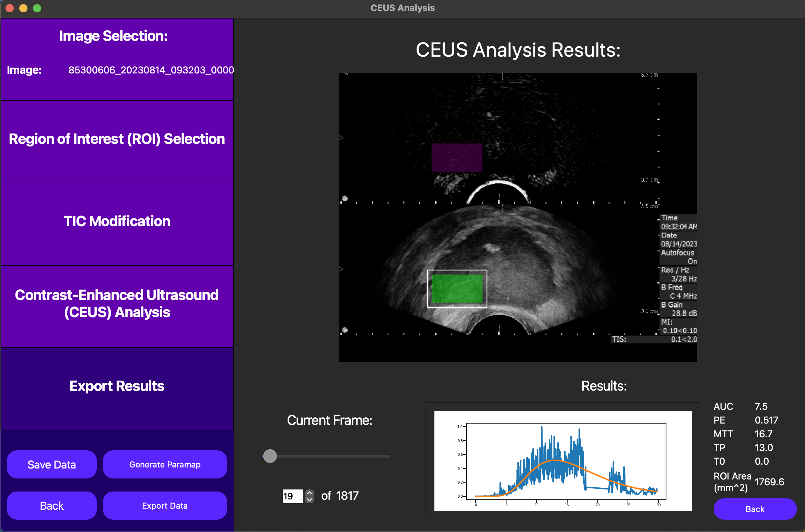The width and height of the screenshot is (805, 532).
Task: Click the green ROI box on ultrasound
Action: [457, 289]
